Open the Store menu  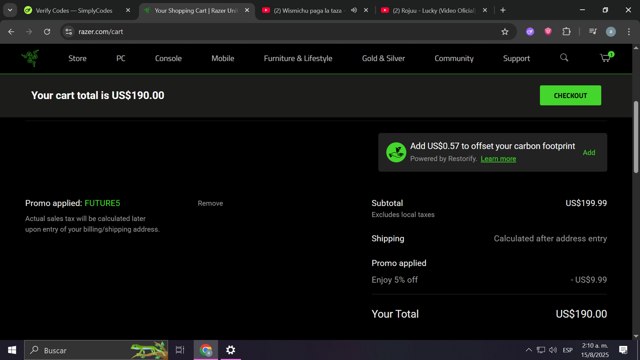[x=77, y=58]
